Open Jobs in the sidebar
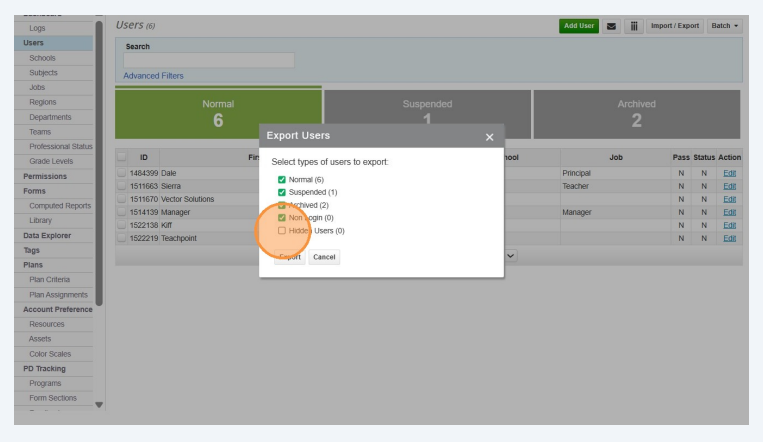The height and width of the screenshot is (442, 763). [x=37, y=87]
